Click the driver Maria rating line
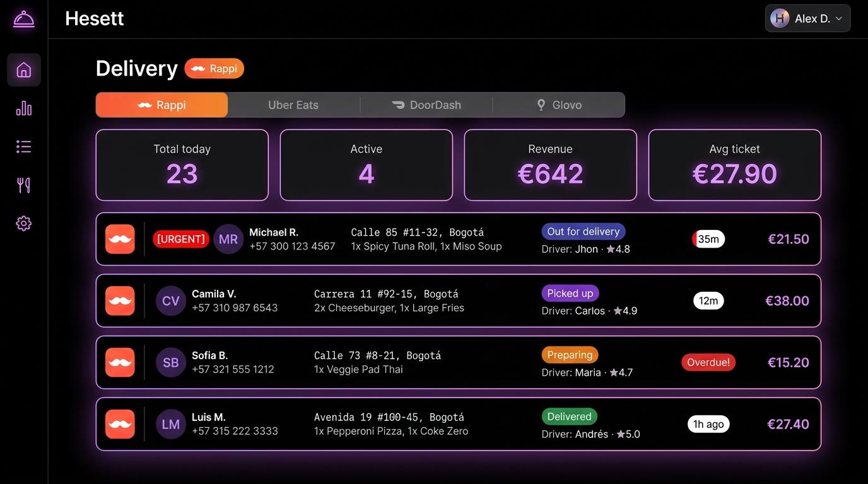 coord(587,372)
